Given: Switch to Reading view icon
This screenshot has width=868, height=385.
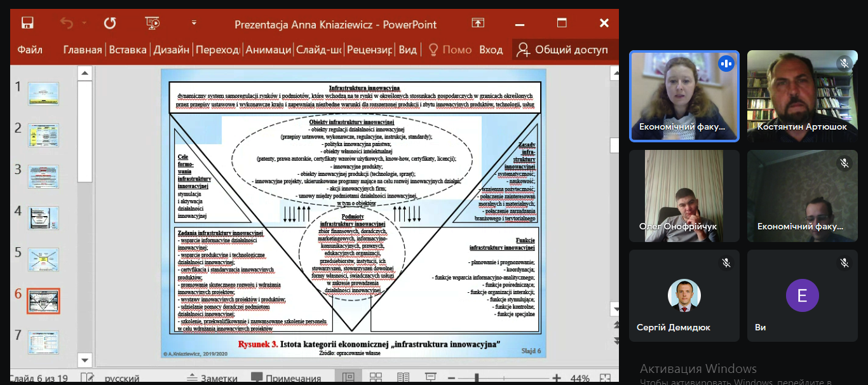Looking at the screenshot, I should coord(403,379).
